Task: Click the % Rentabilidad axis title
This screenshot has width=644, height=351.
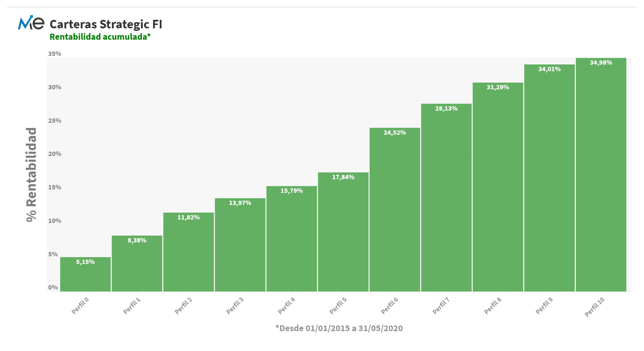Action: pos(31,175)
